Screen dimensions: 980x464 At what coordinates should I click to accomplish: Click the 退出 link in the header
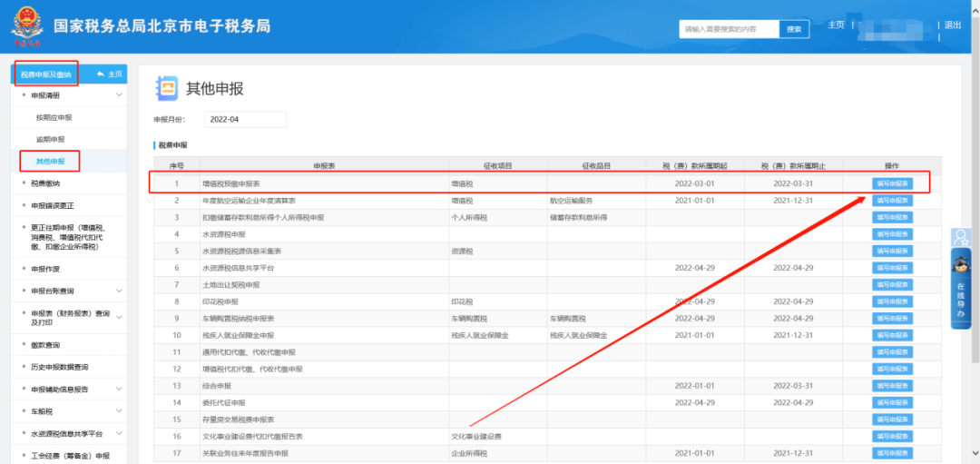[953, 25]
